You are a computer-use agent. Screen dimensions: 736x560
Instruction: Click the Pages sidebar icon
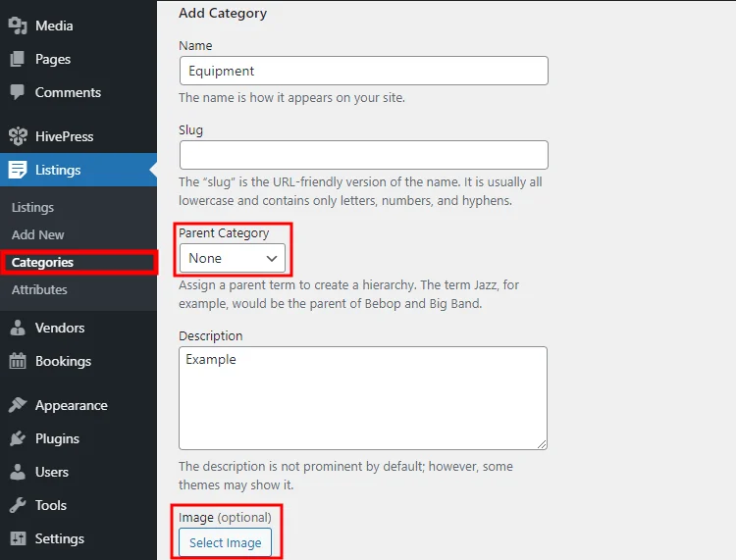18,59
